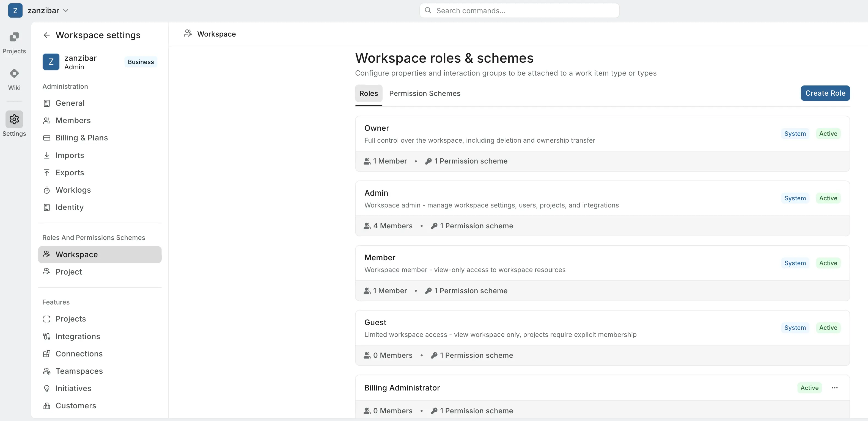This screenshot has height=421, width=868.
Task: Click the search magnifier icon
Action: click(x=428, y=10)
